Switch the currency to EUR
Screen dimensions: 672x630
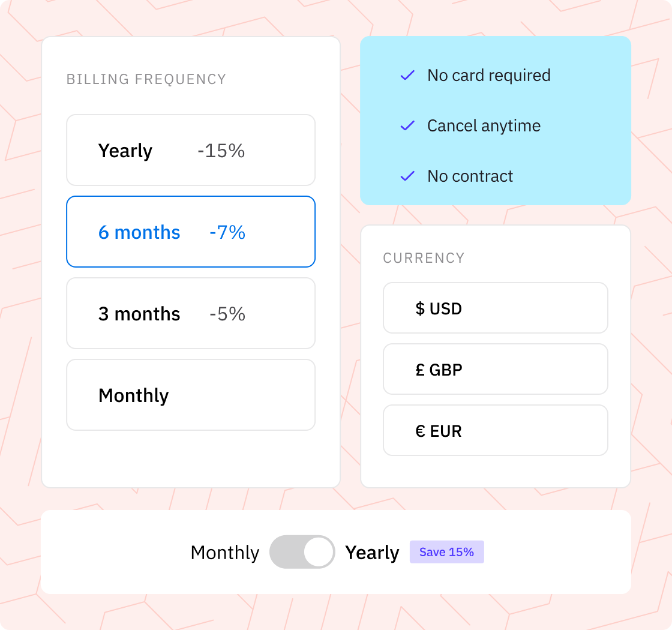click(496, 431)
